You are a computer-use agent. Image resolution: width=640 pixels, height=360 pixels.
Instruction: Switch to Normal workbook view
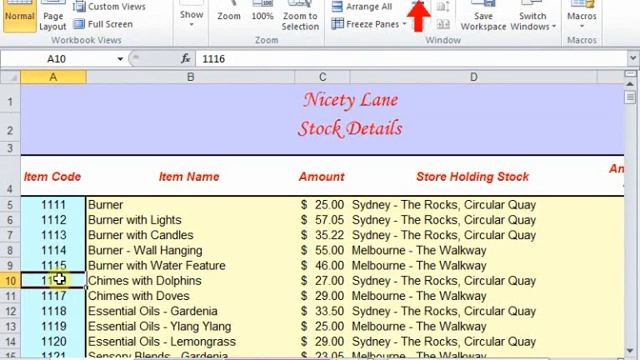(x=19, y=16)
